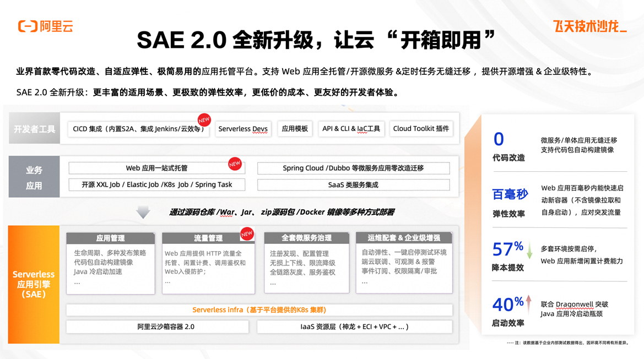Click NEW badge on Web 应用一站式托管
This screenshot has width=644, height=359.
pos(235,164)
